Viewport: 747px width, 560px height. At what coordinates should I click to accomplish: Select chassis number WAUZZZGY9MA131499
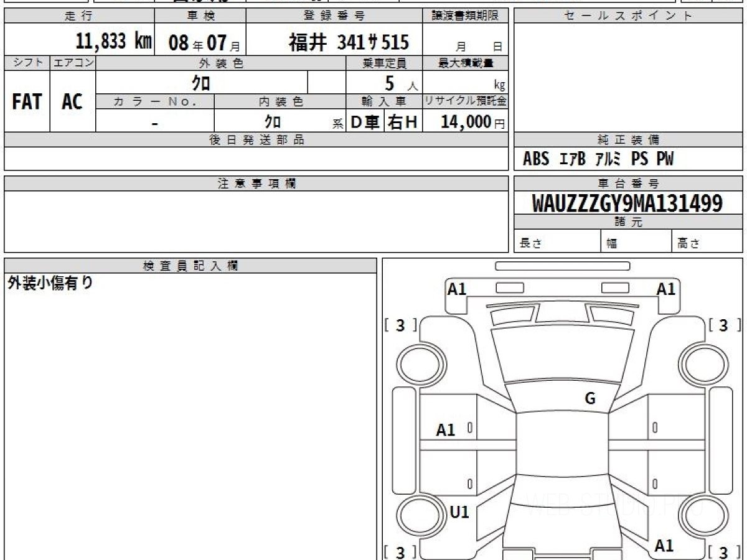[x=627, y=203]
